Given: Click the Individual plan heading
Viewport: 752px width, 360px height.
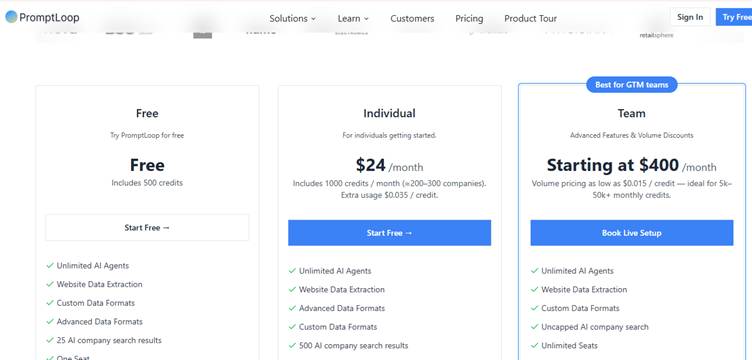Looking at the screenshot, I should point(389,114).
